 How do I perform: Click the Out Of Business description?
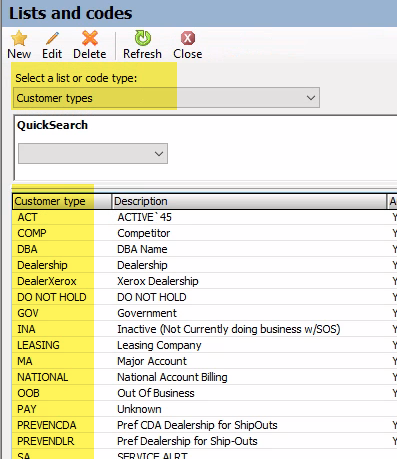[156, 393]
